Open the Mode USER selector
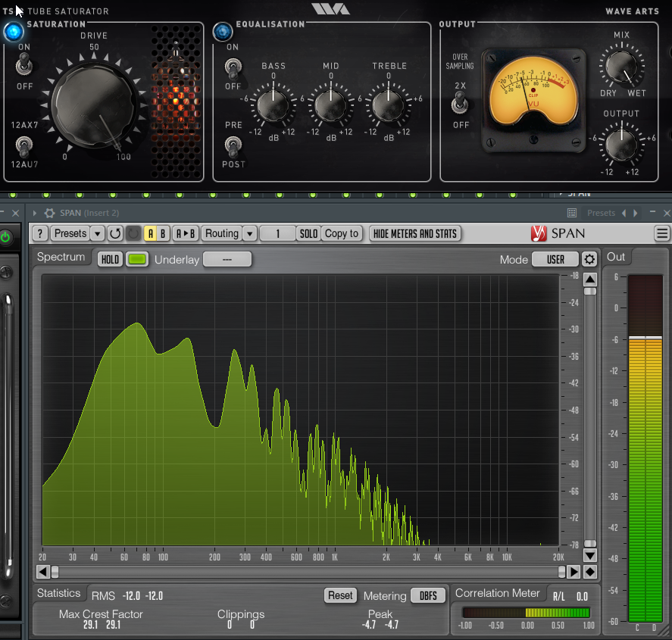The width and height of the screenshot is (672, 640). coord(555,259)
